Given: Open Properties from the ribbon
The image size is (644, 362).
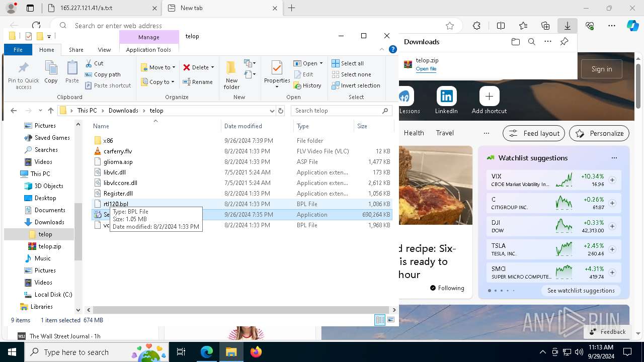Looking at the screenshot, I should click(277, 74).
